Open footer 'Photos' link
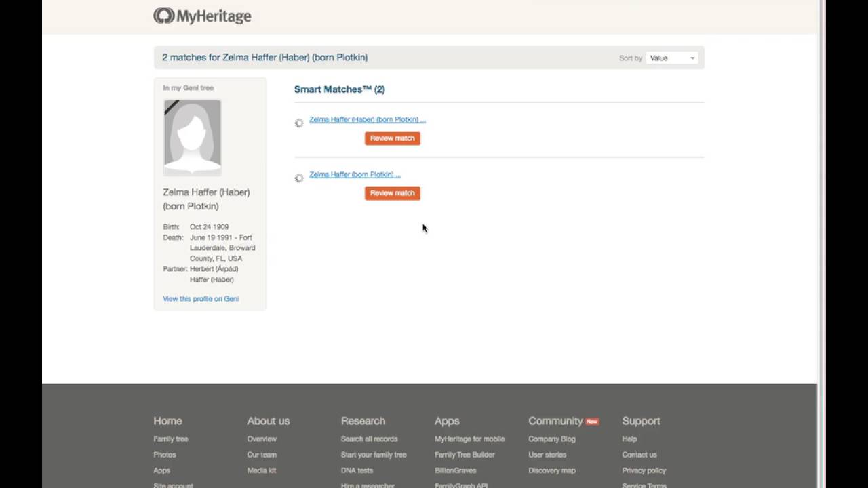The image size is (868, 488). point(165,455)
